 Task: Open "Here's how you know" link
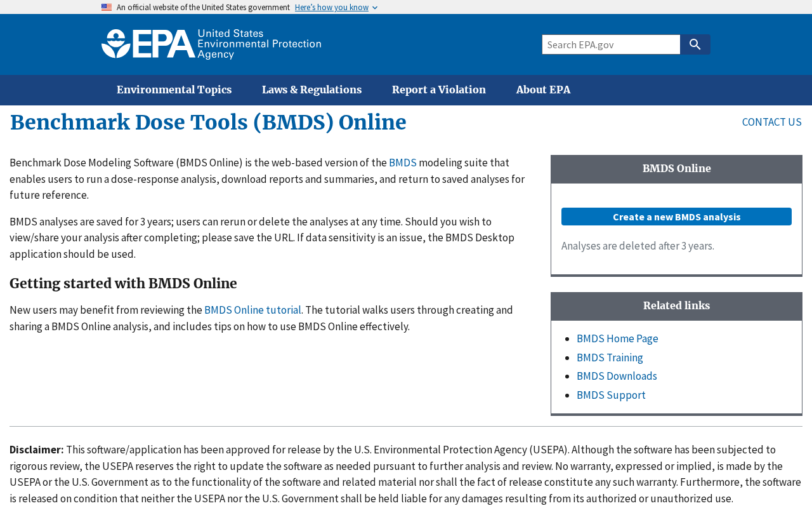pos(332,8)
